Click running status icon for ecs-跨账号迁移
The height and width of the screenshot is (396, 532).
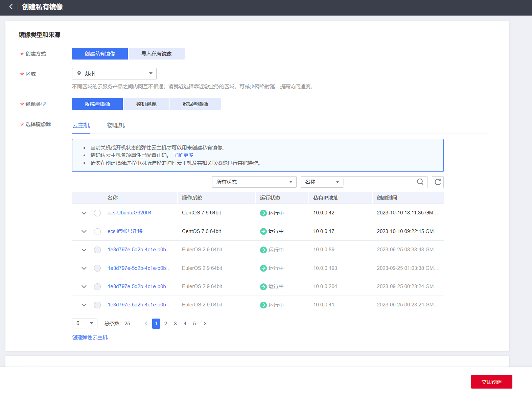[x=263, y=231]
